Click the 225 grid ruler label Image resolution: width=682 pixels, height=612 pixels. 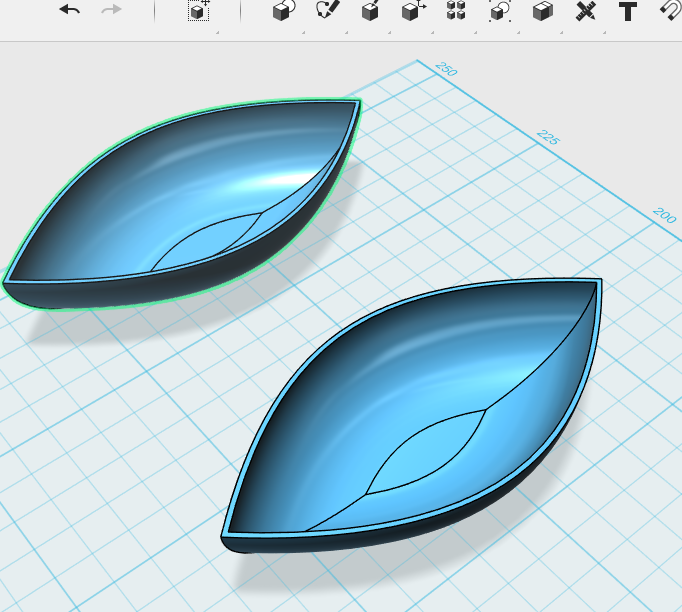pyautogui.click(x=548, y=137)
